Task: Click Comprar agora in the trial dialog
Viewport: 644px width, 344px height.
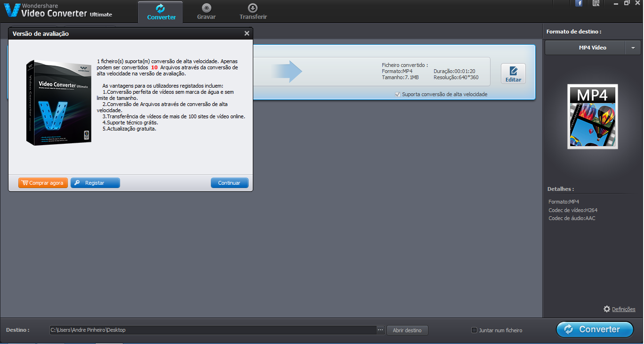Action: point(43,183)
